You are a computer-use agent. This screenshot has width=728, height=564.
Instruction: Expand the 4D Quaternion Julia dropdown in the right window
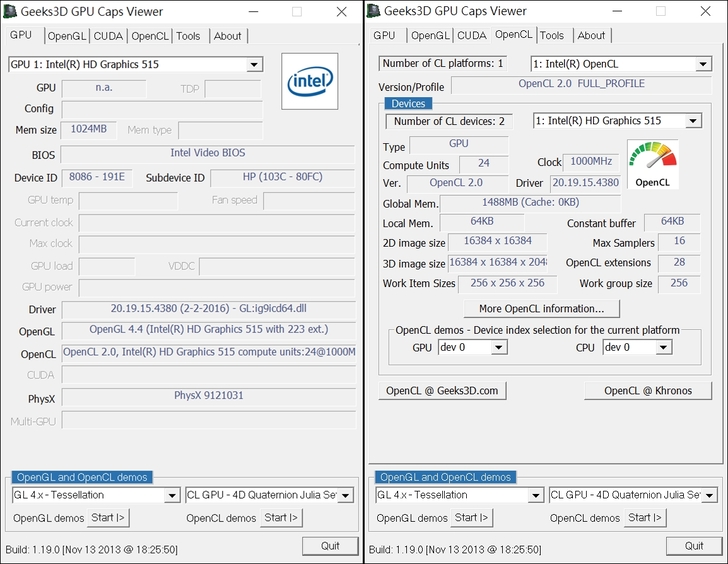[x=632, y=495]
